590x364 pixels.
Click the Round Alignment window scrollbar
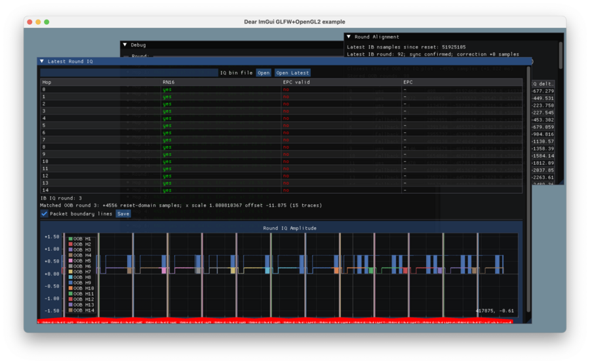[x=560, y=55]
